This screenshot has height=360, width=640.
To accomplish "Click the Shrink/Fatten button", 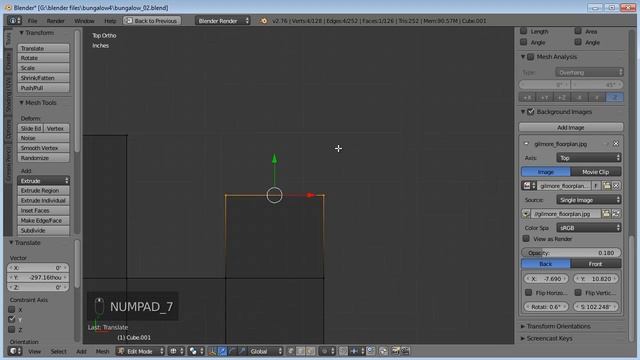I will click(43, 78).
